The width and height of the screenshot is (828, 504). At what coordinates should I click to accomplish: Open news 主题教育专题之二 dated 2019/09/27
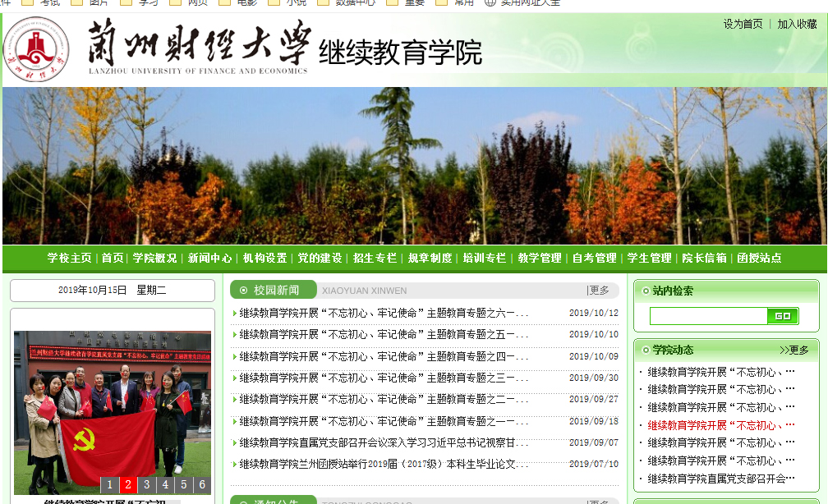point(384,400)
